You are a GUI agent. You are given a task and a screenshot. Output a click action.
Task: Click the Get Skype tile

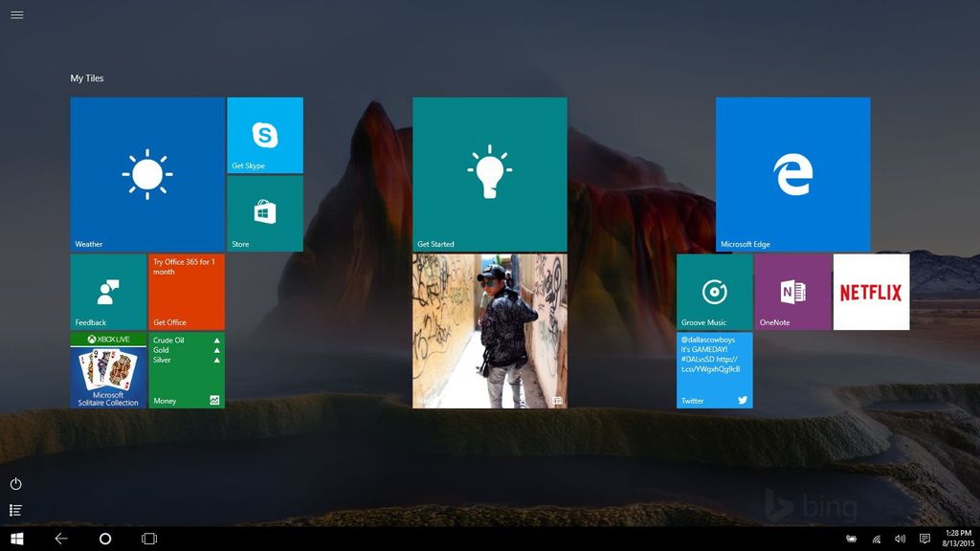point(264,136)
